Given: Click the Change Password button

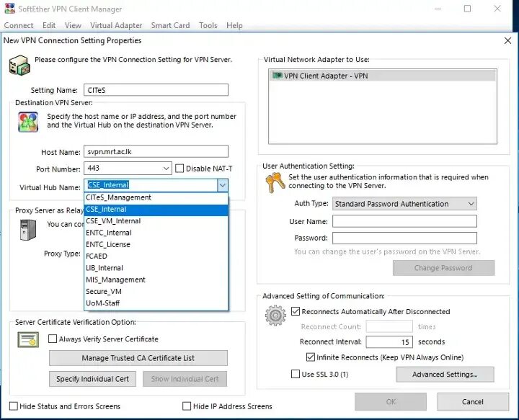Looking at the screenshot, I should pos(443,268).
